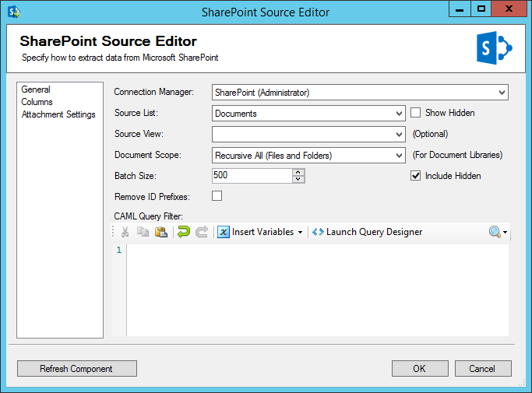Image resolution: width=532 pixels, height=393 pixels.
Task: Open Insert Variables dropdown arrow
Action: coord(300,232)
